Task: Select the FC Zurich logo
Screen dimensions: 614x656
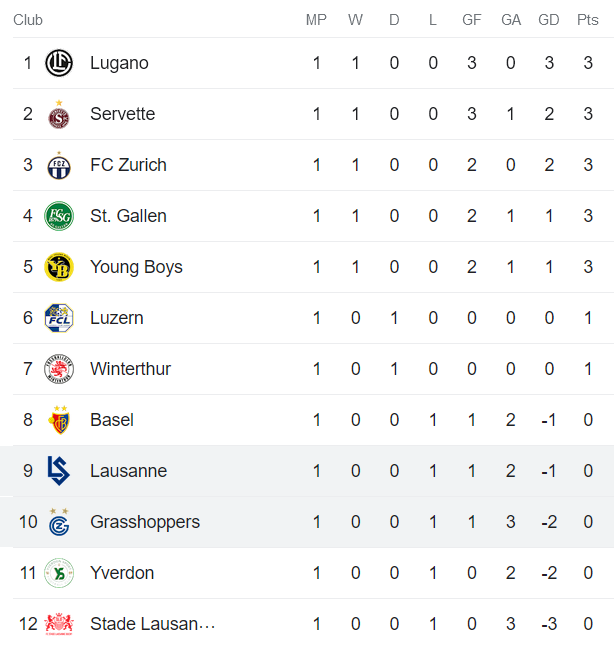Action: click(59, 166)
